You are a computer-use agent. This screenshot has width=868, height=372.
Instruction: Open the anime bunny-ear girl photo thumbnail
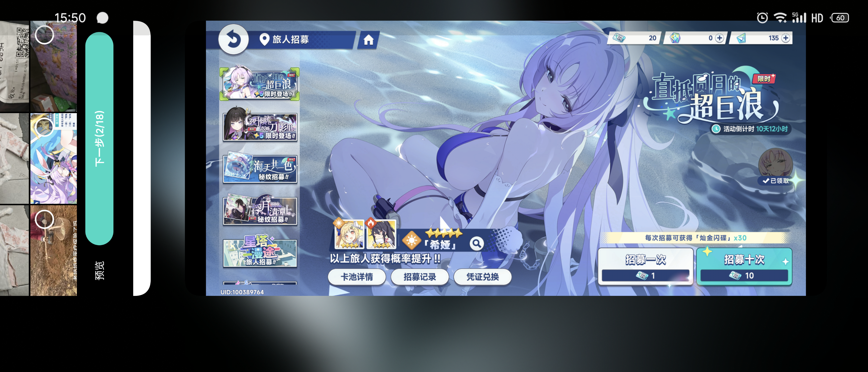54,158
